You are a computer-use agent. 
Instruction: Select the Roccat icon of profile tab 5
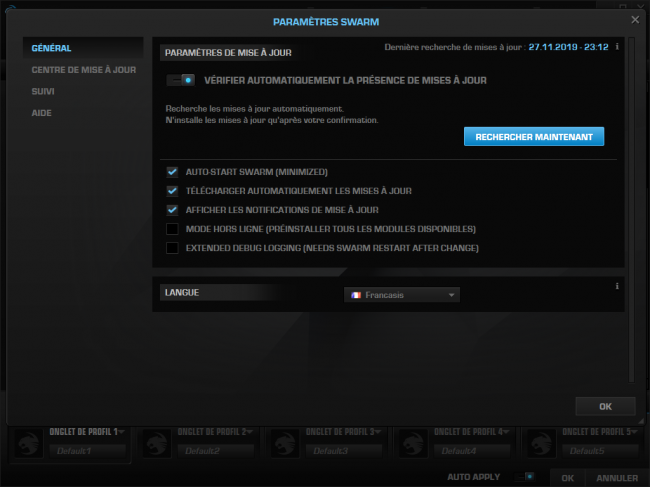coord(541,443)
